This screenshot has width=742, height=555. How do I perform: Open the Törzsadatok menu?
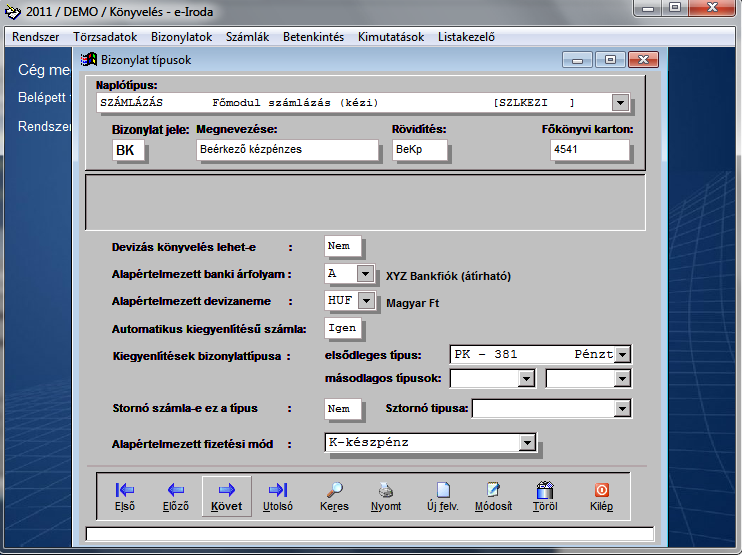105,37
